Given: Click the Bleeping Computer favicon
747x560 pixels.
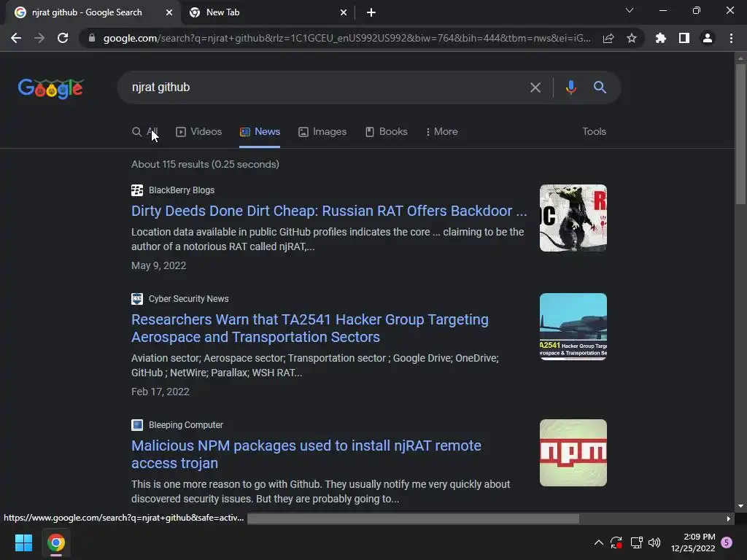Looking at the screenshot, I should pos(137,425).
